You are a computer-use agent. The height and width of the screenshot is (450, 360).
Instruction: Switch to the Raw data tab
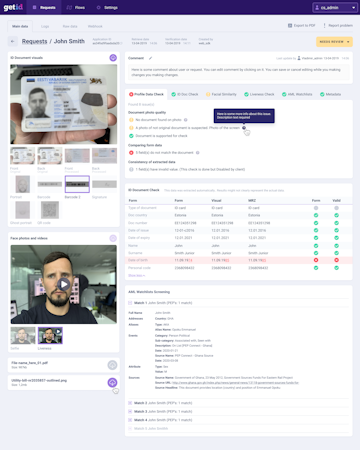(x=70, y=26)
